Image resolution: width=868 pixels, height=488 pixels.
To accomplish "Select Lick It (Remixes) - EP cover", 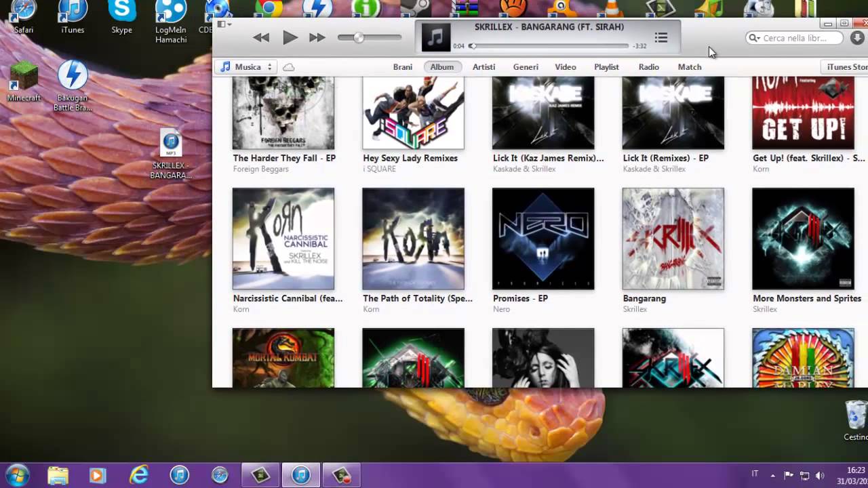I will click(x=673, y=113).
